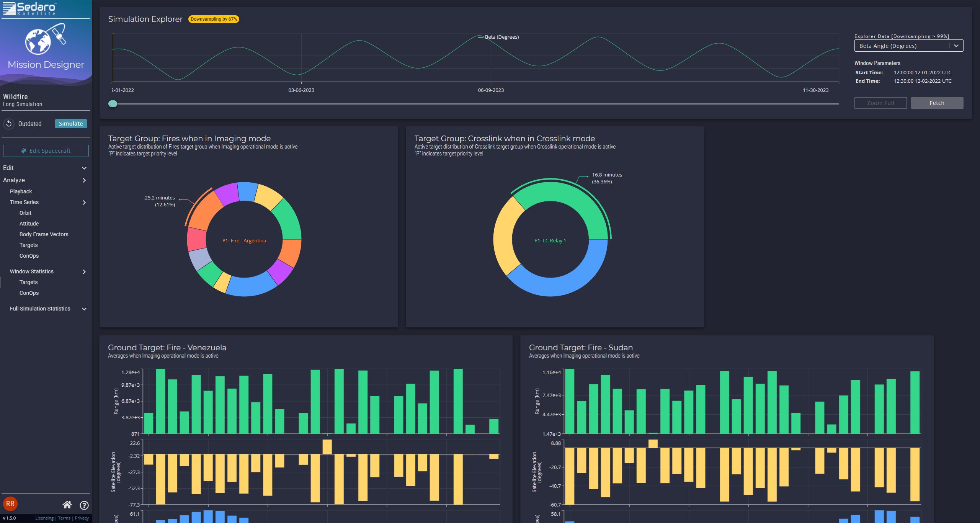The width and height of the screenshot is (980, 523).
Task: Collapse the Edit section chevron
Action: [84, 168]
